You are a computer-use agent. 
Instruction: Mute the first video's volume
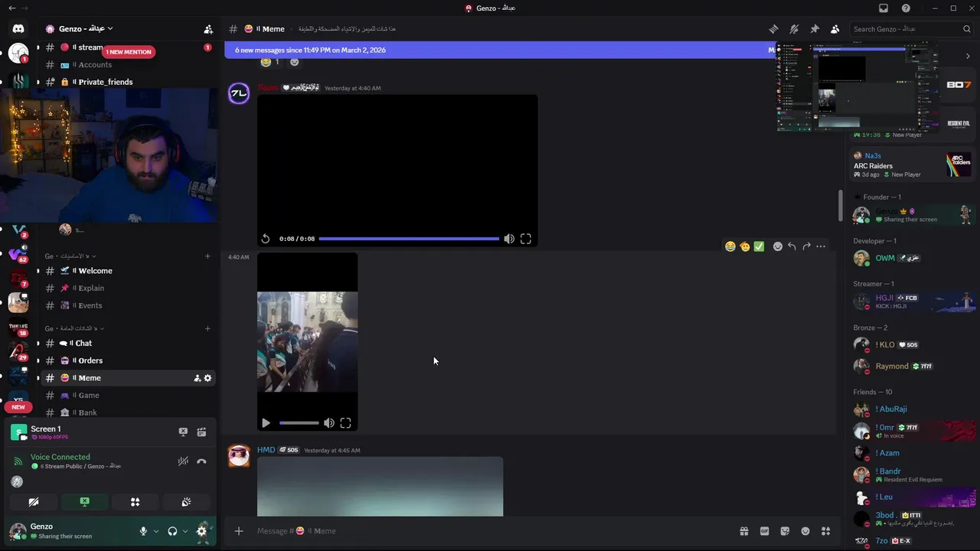tap(509, 239)
